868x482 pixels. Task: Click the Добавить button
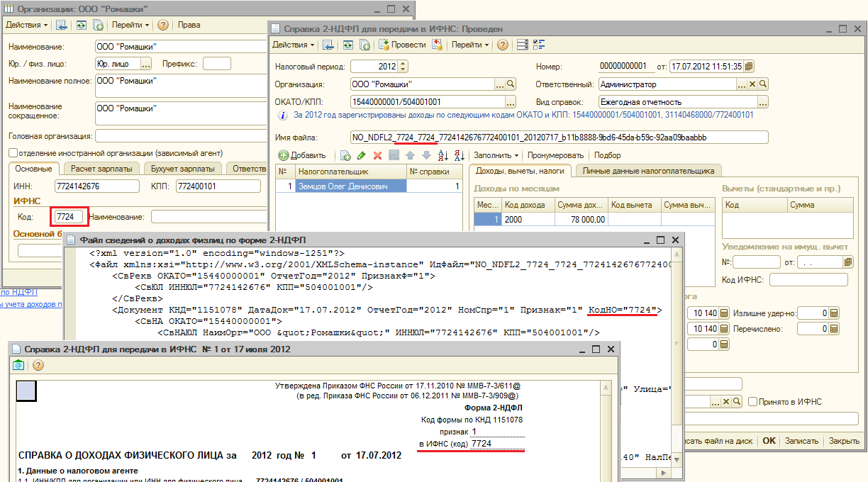[302, 155]
